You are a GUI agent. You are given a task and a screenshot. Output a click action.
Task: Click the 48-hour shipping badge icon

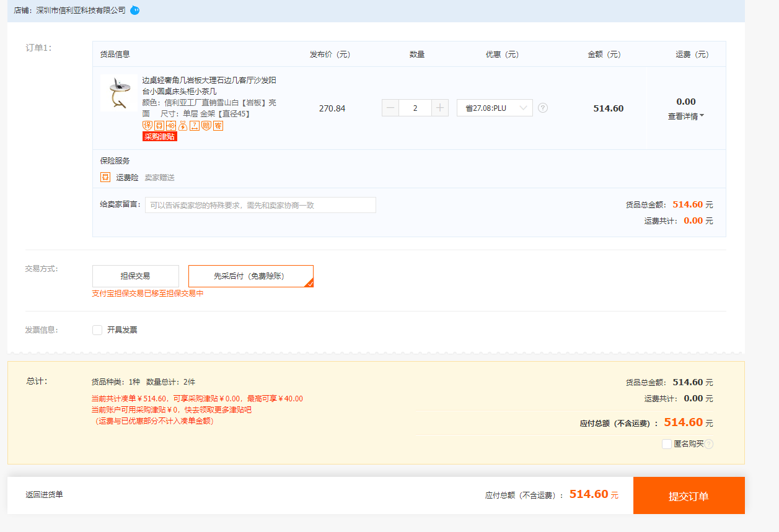(171, 126)
